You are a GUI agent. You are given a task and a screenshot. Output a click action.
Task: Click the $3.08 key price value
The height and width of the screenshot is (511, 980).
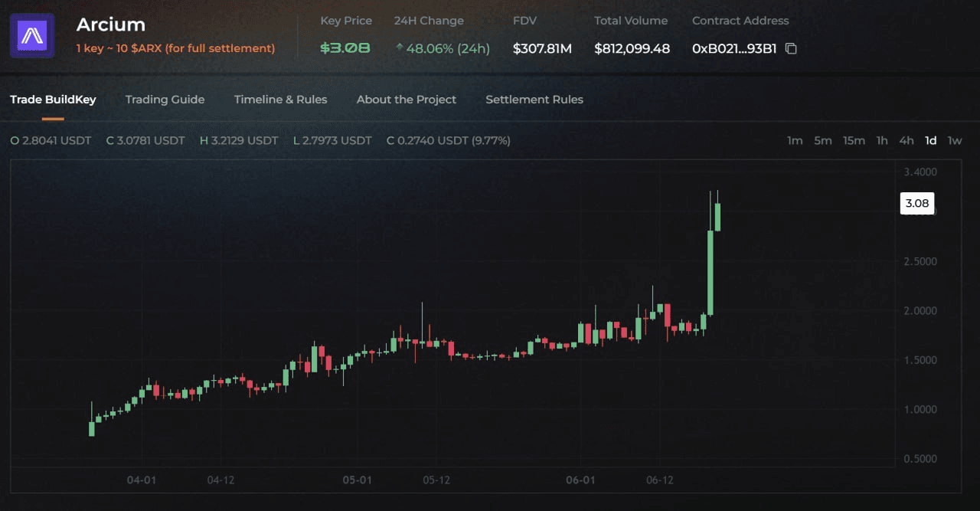click(345, 47)
